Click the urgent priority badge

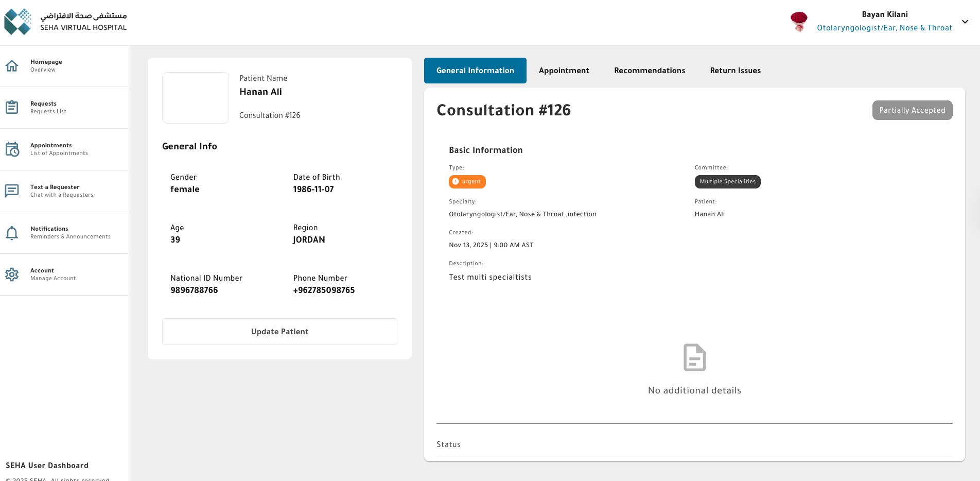point(467,181)
